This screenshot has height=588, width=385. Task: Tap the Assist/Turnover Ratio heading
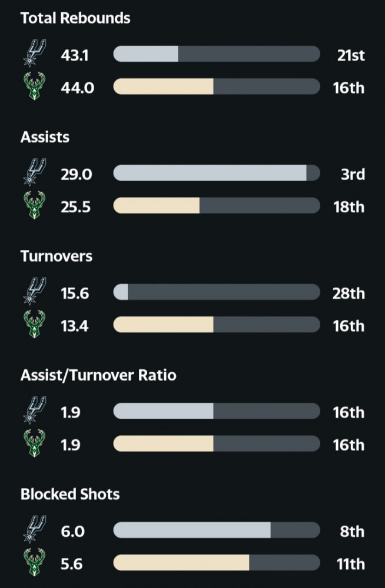click(98, 375)
